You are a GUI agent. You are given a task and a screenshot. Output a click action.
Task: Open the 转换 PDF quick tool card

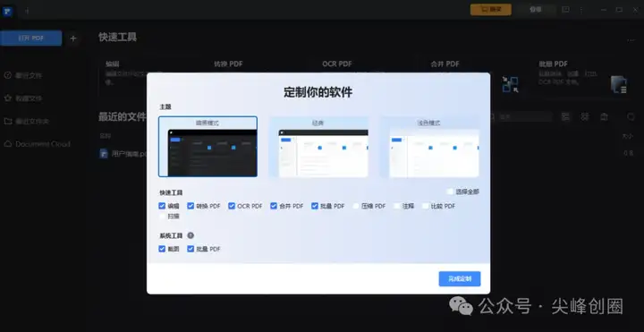[228, 64]
